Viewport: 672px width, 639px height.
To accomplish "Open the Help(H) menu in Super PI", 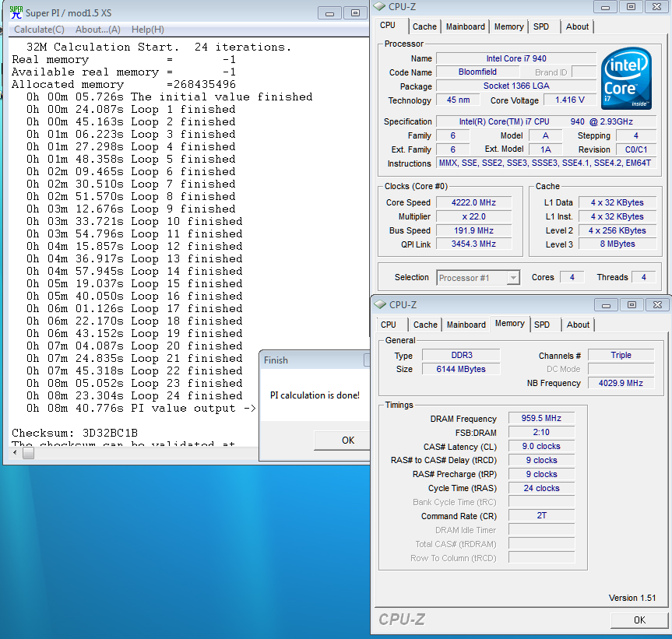I will 147,30.
